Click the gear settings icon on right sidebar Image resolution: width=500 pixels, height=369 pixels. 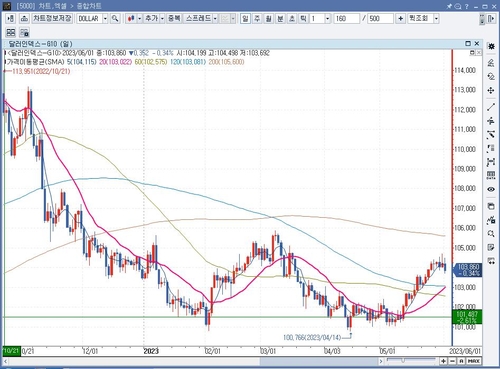pyautogui.click(x=491, y=46)
